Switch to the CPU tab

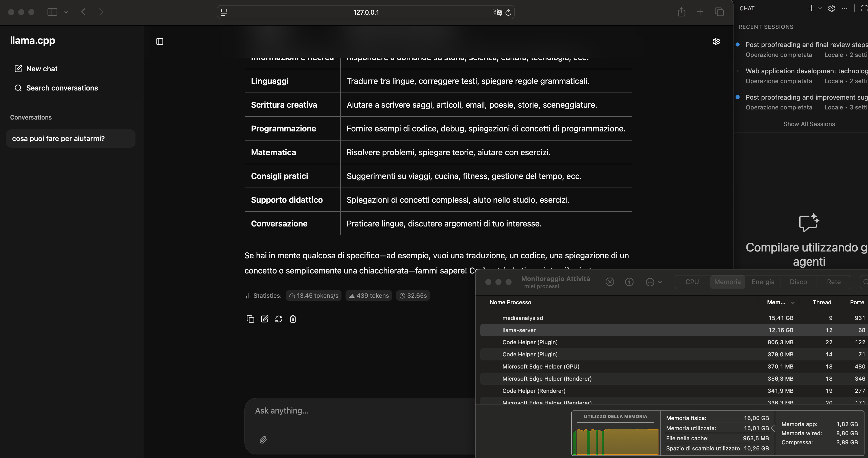pos(692,282)
